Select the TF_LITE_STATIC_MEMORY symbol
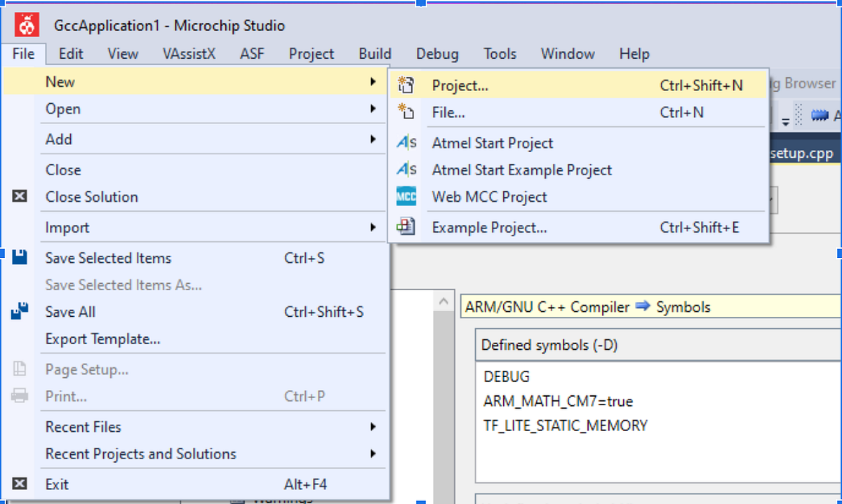The image size is (842, 504). pos(566,425)
